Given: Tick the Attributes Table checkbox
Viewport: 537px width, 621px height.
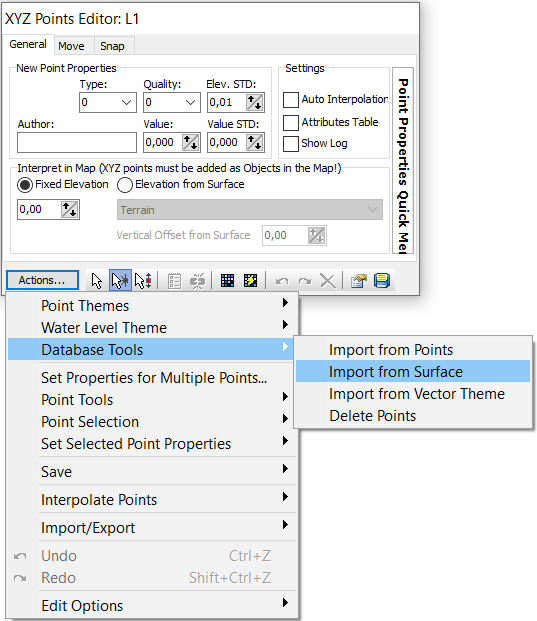Looking at the screenshot, I should pos(291,123).
